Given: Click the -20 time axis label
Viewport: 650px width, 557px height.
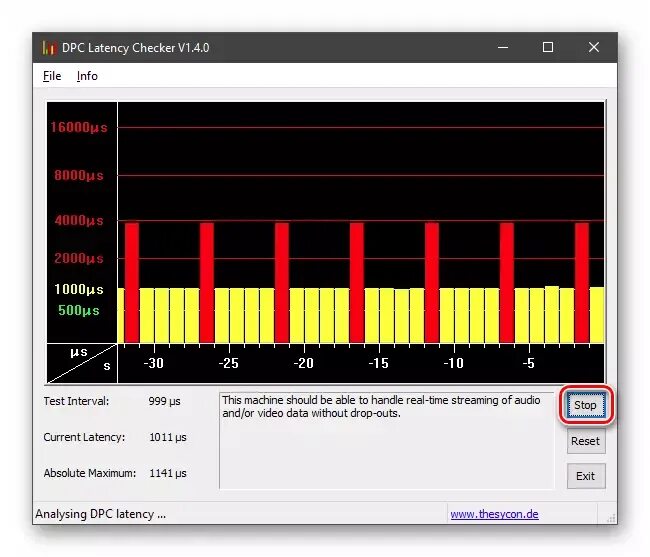Looking at the screenshot, I should click(303, 363).
